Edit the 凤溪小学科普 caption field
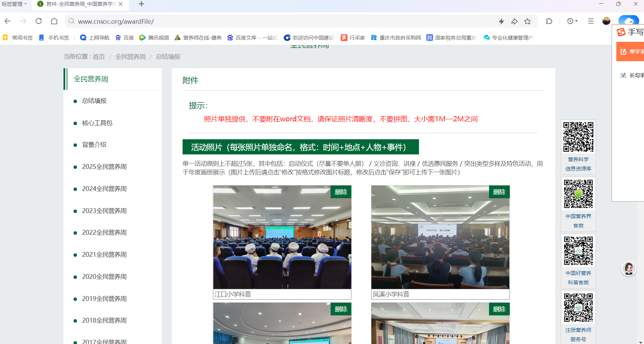This screenshot has width=644, height=344. [440, 294]
